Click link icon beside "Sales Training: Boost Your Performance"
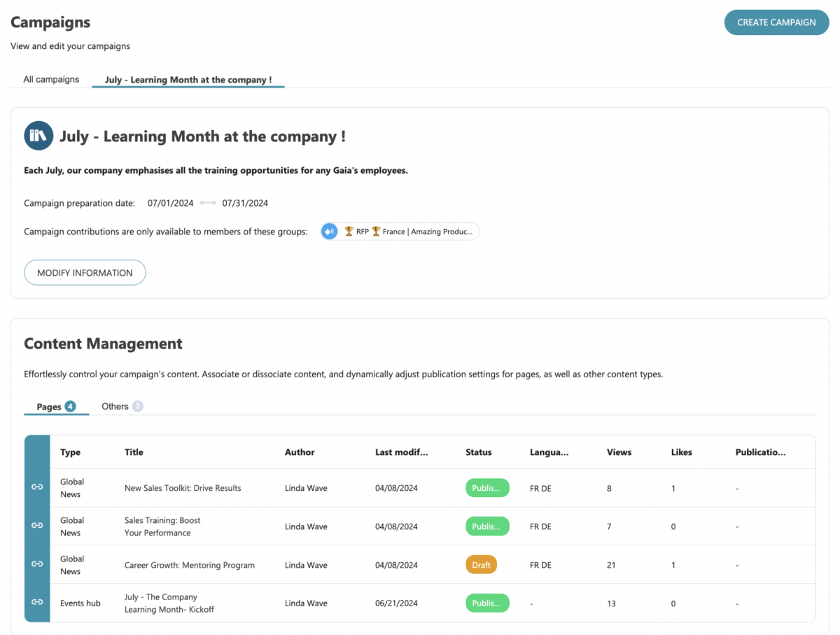 37,525
